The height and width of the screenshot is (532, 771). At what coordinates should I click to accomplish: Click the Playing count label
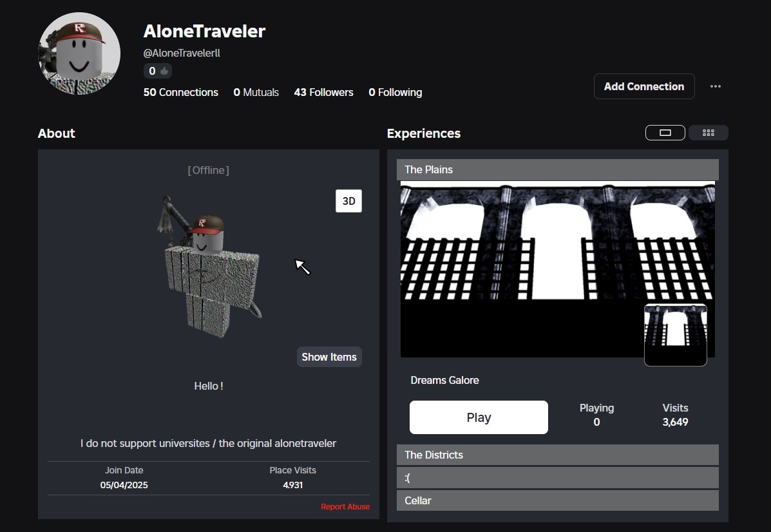(x=596, y=408)
